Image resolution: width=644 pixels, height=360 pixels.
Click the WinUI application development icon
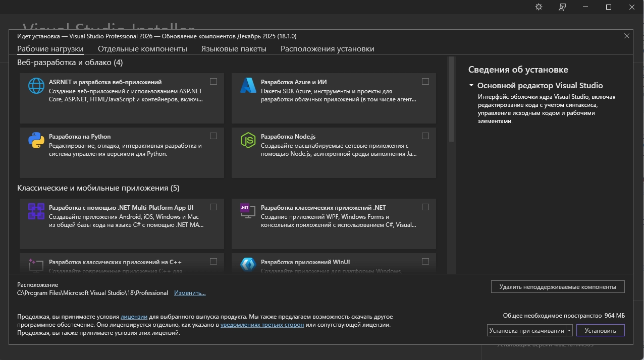pyautogui.click(x=248, y=265)
